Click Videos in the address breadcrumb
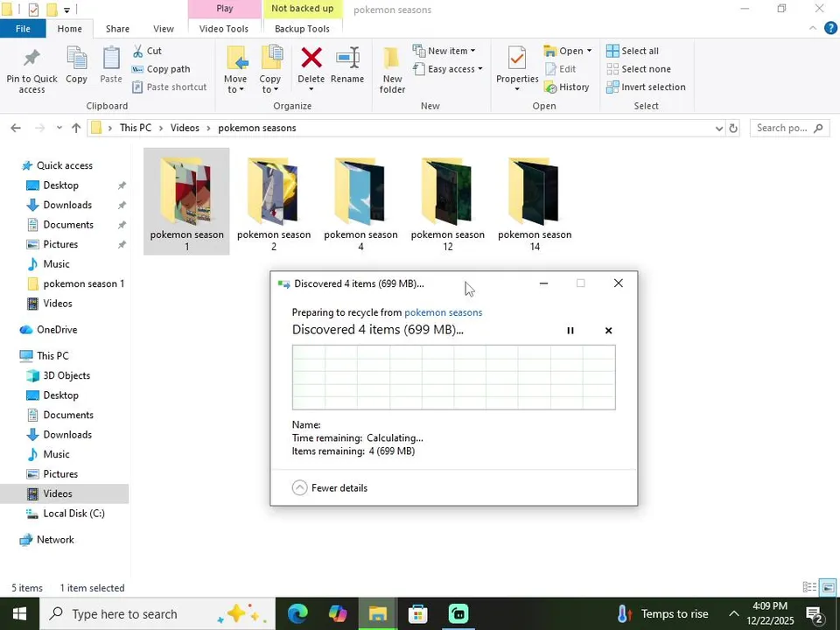The image size is (840, 630). pyautogui.click(x=185, y=128)
